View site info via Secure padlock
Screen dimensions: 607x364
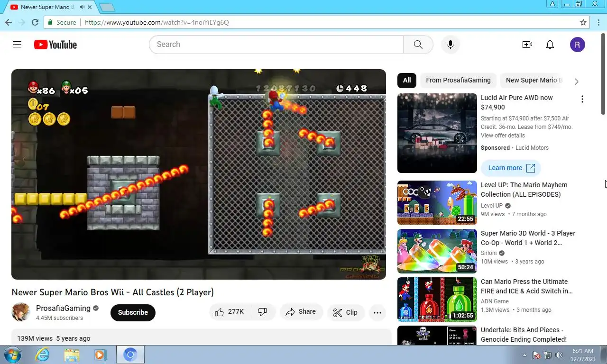click(62, 22)
